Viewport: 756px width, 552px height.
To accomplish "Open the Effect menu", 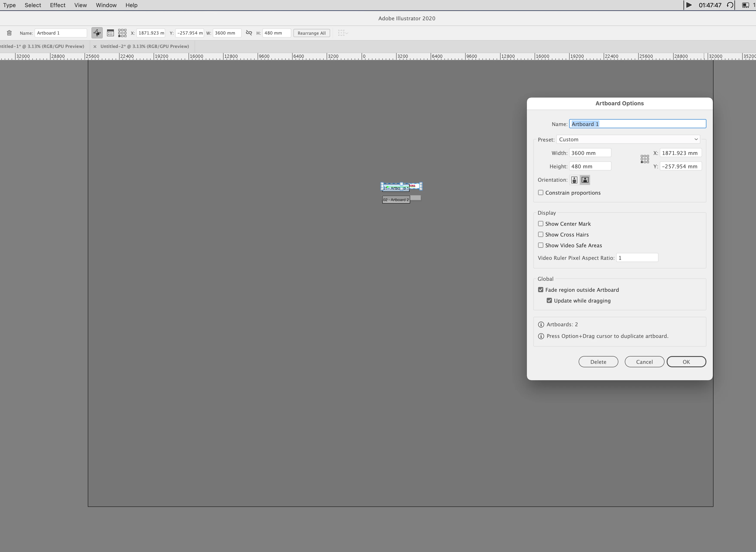I will 57,5.
